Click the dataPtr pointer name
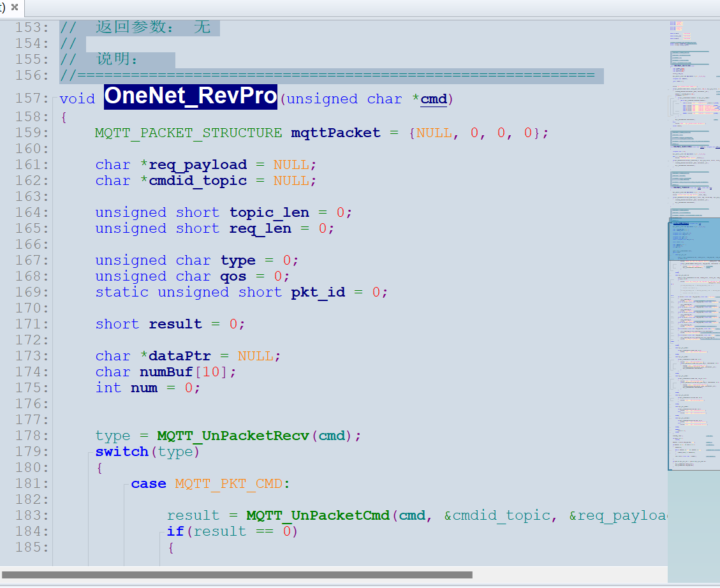 [180, 356]
